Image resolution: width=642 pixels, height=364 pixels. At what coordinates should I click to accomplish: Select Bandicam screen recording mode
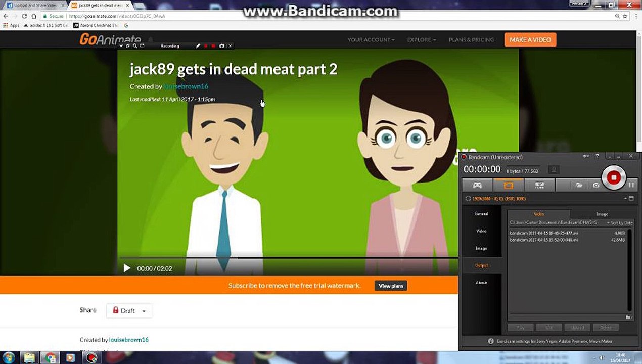point(508,185)
